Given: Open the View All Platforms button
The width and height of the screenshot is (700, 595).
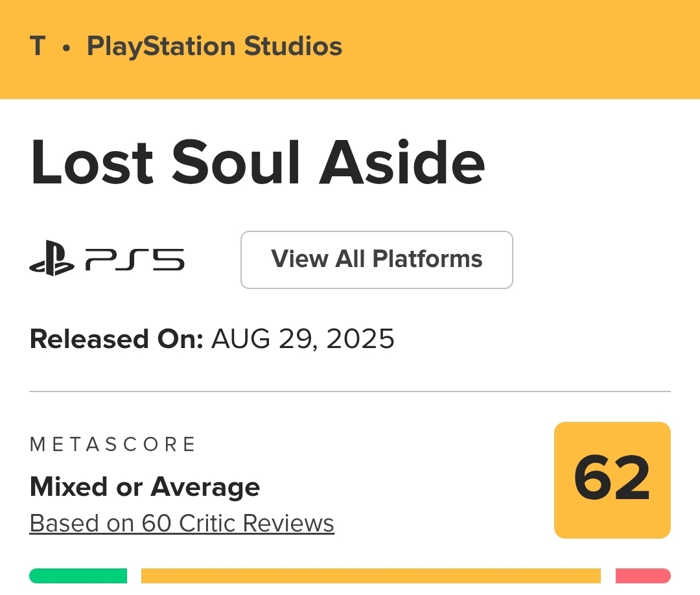Looking at the screenshot, I should click(x=377, y=259).
